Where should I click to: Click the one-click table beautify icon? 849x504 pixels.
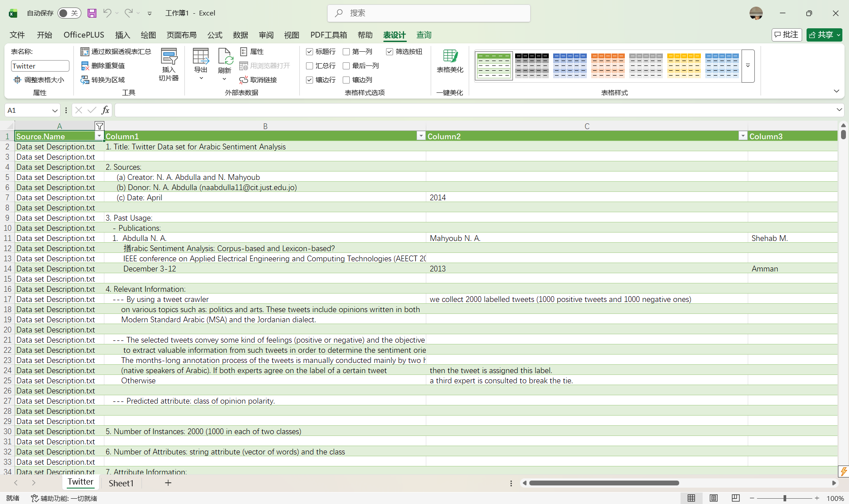450,57
